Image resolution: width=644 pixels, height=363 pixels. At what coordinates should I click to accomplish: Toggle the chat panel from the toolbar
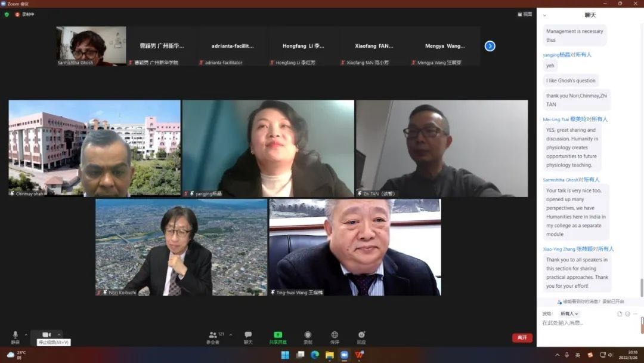tap(248, 337)
